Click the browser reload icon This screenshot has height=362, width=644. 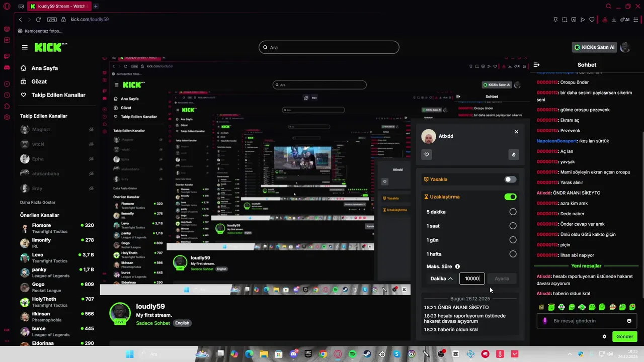coord(38,20)
